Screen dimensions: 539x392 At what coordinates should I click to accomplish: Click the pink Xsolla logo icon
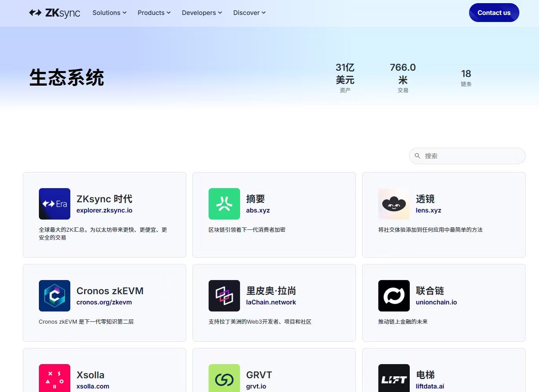(55, 378)
